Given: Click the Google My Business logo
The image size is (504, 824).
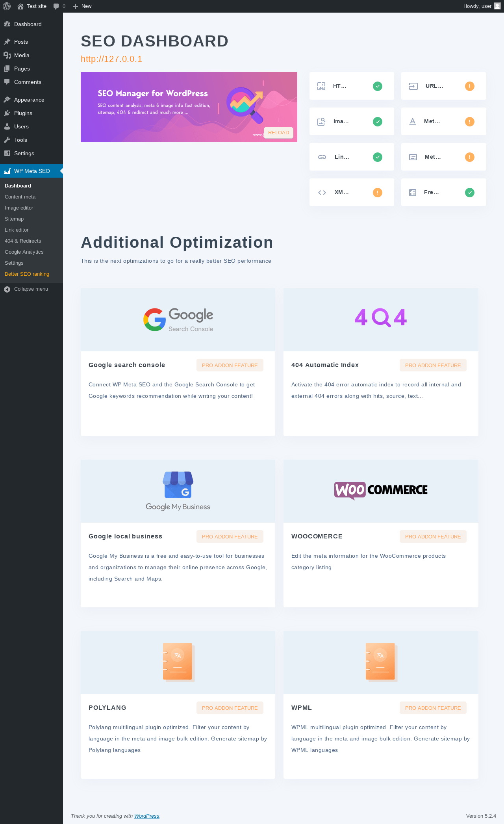Looking at the screenshot, I should click(x=178, y=491).
